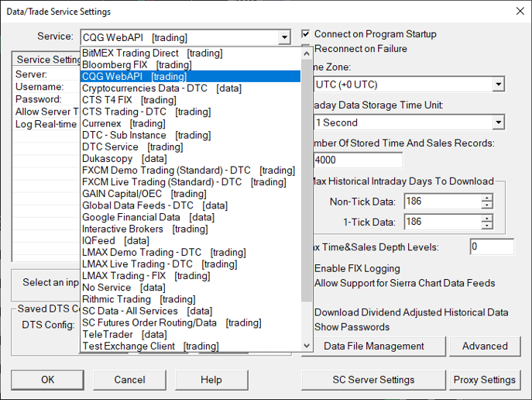Pick Dukascopy data service
532x400 pixels.
(x=190, y=159)
